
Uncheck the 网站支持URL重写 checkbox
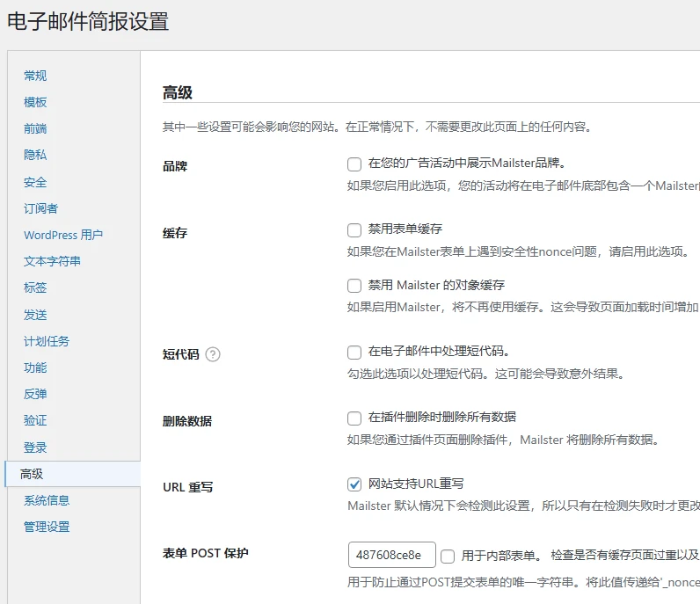point(354,484)
